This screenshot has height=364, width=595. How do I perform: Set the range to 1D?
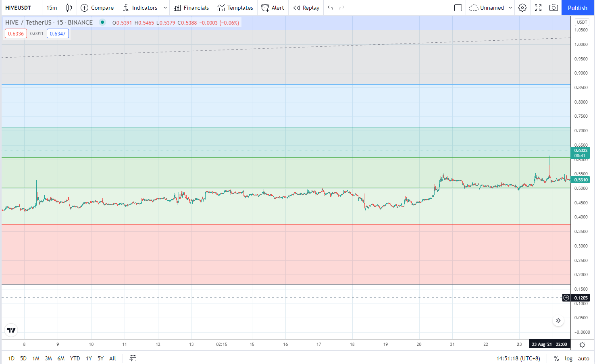point(11,358)
